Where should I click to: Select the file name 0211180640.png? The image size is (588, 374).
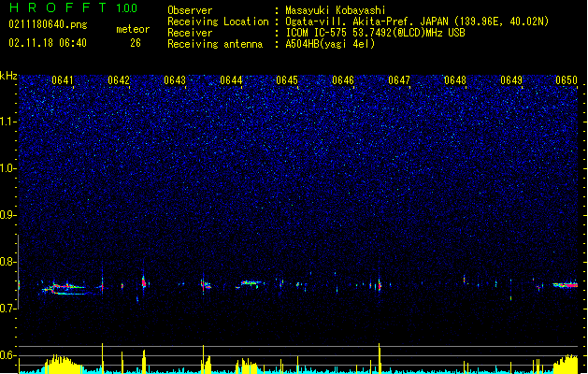pos(48,24)
